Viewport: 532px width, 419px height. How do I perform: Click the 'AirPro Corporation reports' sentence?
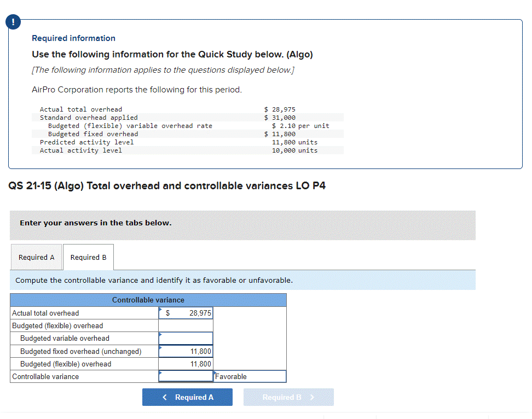click(137, 90)
